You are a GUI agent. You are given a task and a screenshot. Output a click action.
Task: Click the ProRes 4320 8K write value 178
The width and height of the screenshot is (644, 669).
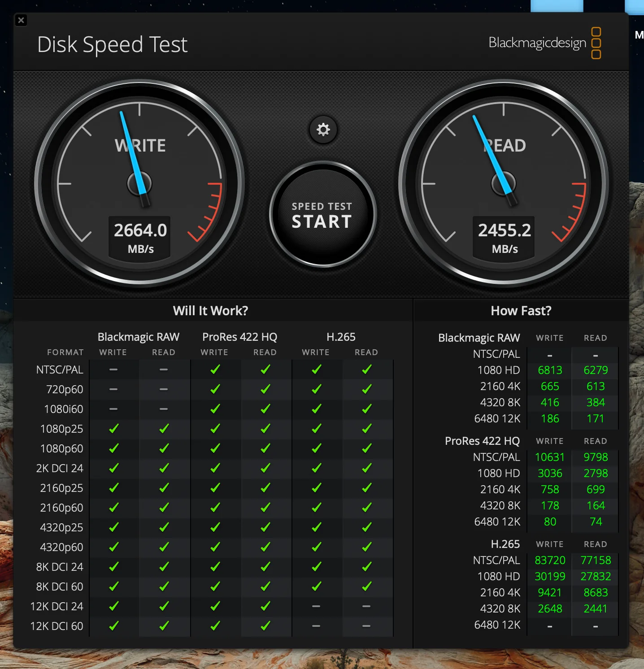[550, 505]
